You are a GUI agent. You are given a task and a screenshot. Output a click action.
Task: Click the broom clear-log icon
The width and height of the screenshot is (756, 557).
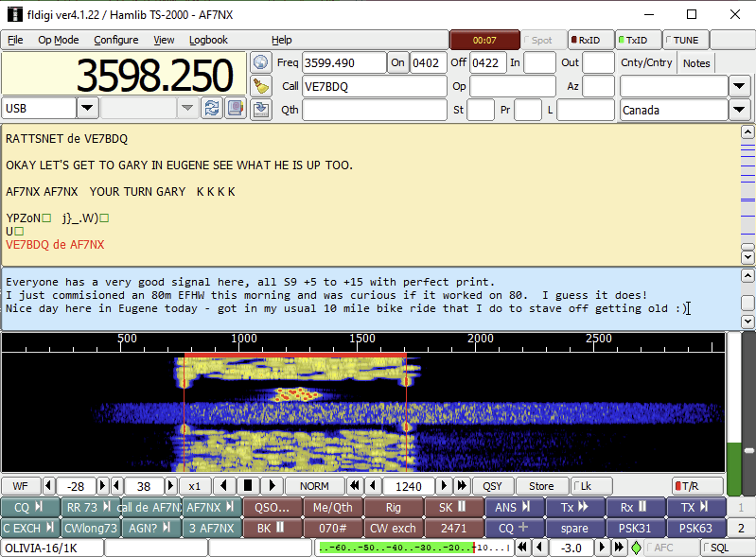(x=261, y=86)
